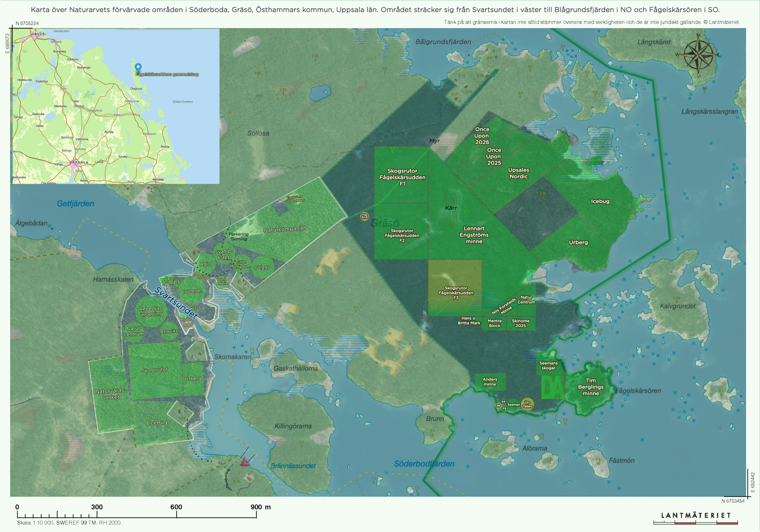Click the Ur-Tallen yellow circle marker
The height and width of the screenshot is (532, 760).
pyautogui.click(x=527, y=404)
